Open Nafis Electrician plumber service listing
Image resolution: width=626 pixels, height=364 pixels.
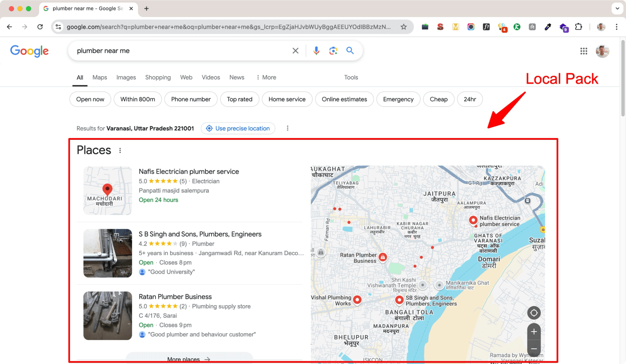coord(189,172)
